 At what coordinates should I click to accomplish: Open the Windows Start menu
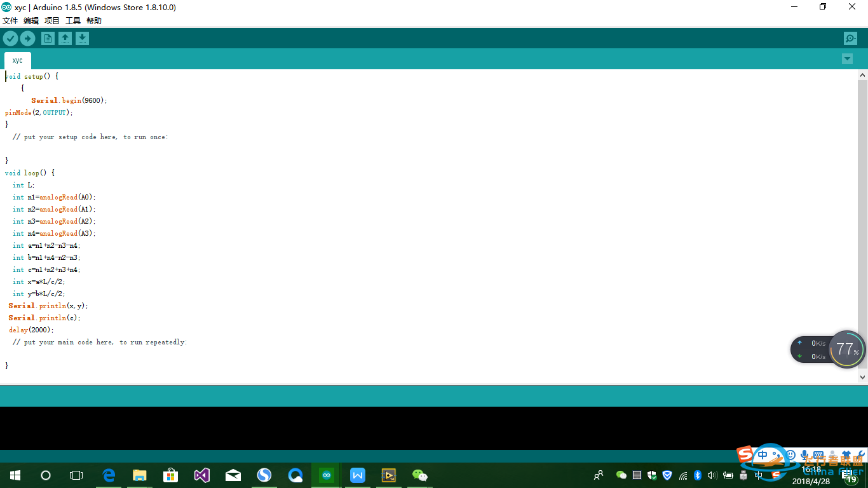point(15,475)
